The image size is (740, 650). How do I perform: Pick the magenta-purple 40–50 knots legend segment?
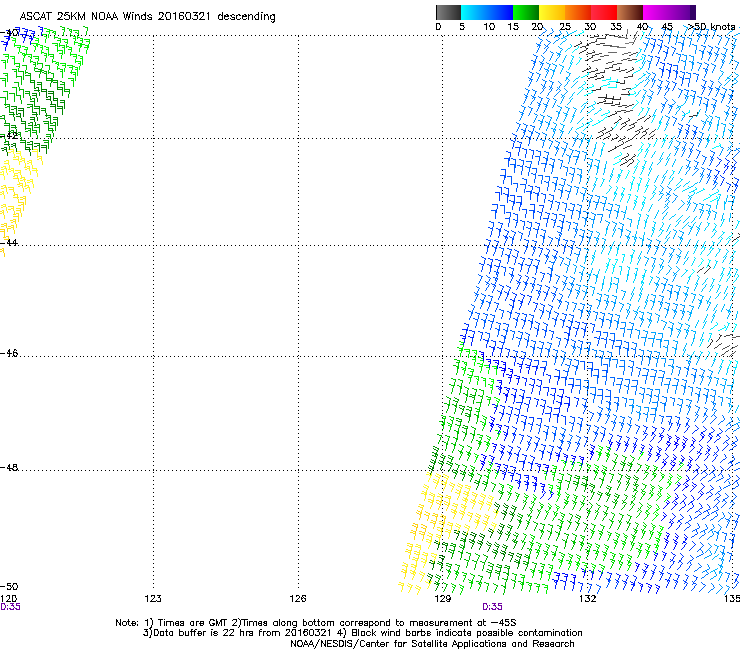coord(669,12)
